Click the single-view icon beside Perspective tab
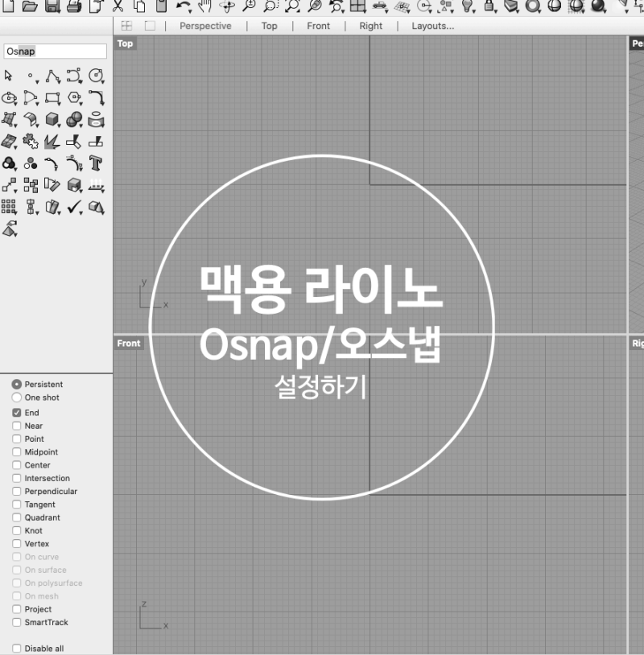The width and height of the screenshot is (644, 655). tap(150, 26)
